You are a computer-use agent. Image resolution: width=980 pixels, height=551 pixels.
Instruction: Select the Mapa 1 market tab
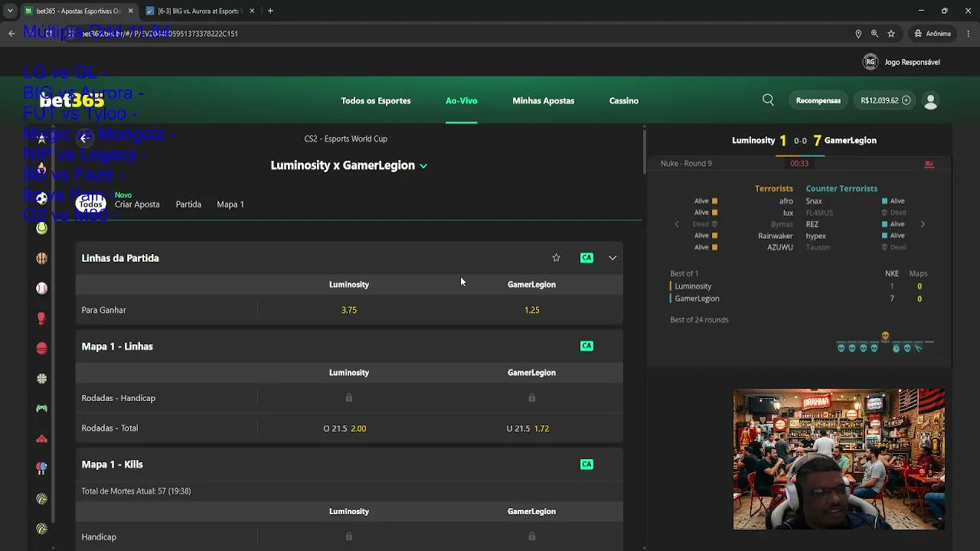(230, 204)
